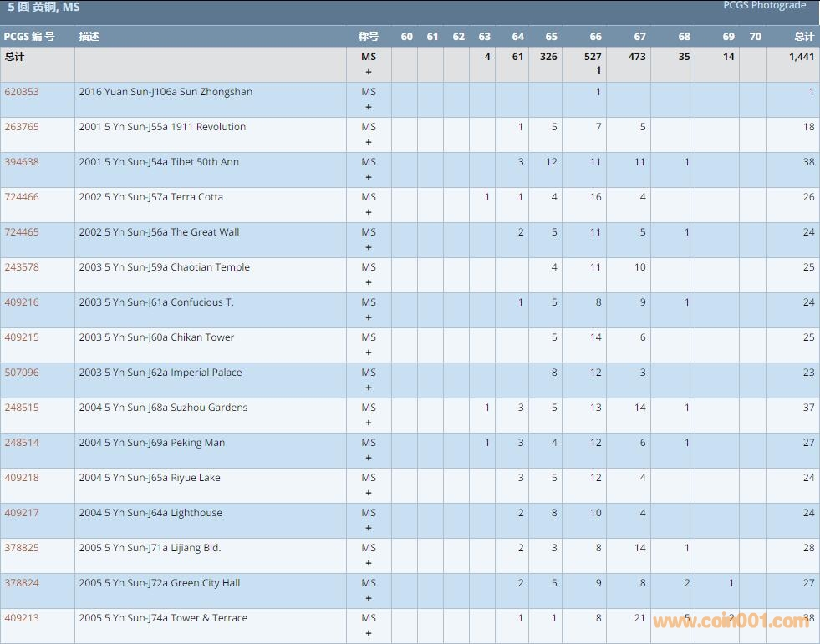This screenshot has height=644, width=820.
Task: Click PCGS number 263765
Action: [x=22, y=127]
